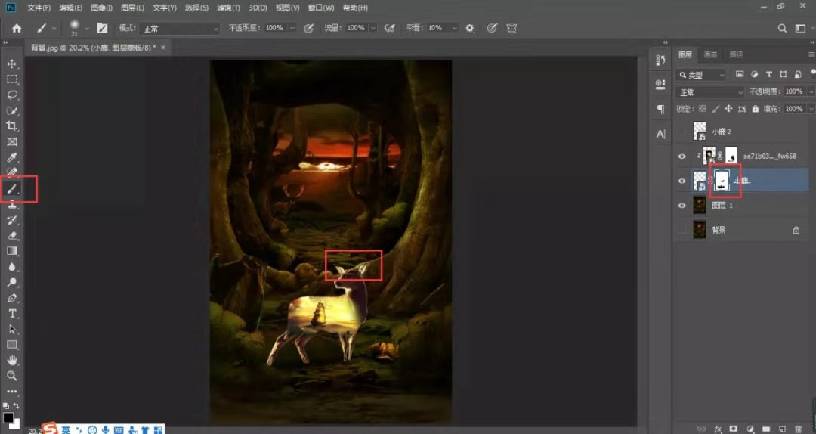Viewport: 816px width, 434px height.
Task: Select the Rectangle shape tool
Action: click(x=12, y=344)
